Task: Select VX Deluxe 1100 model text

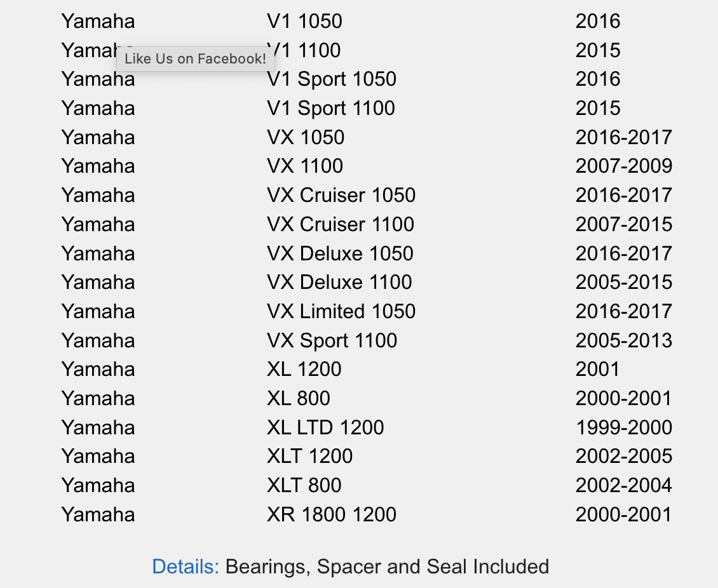Action: 339,282
